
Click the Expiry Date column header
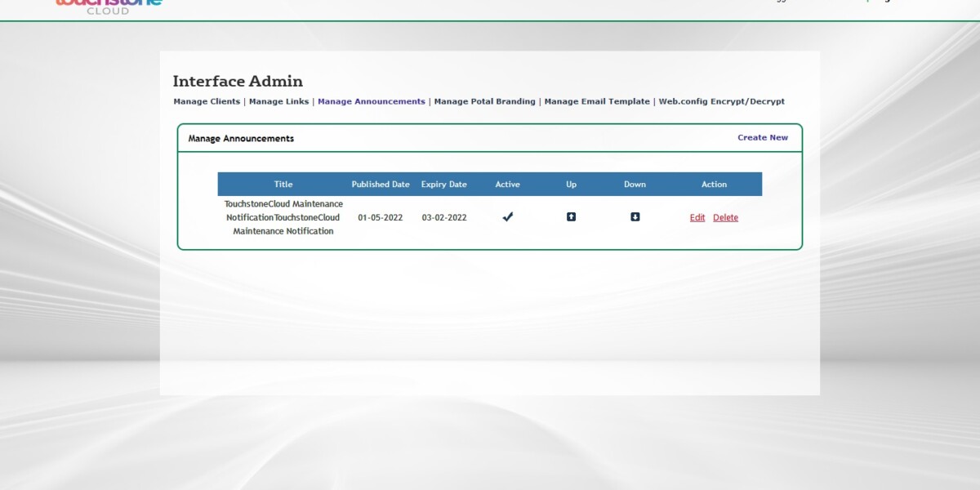[443, 184]
